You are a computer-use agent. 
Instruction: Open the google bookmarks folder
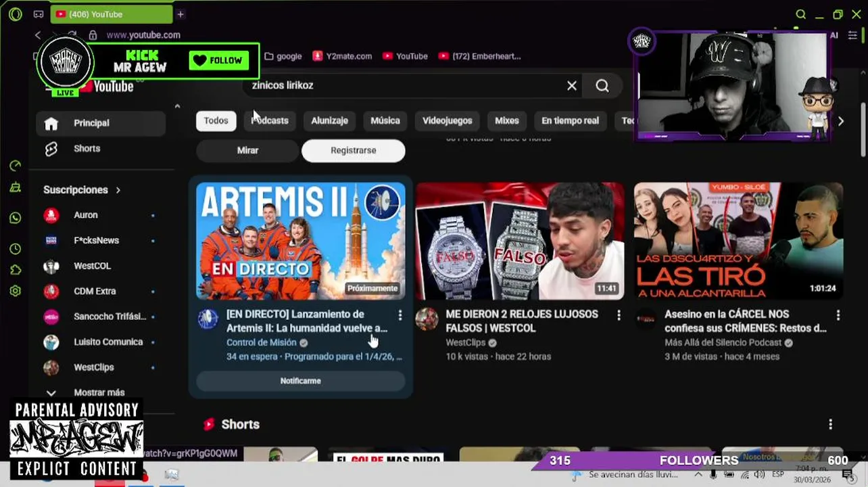(x=283, y=56)
